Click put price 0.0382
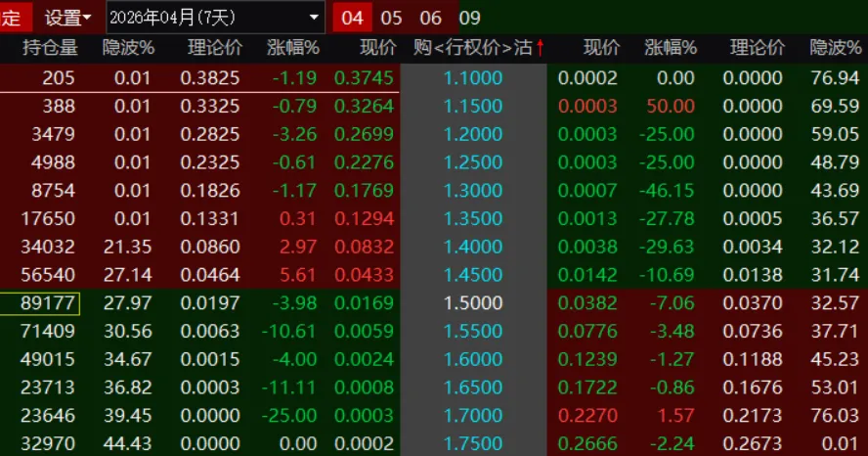 pyautogui.click(x=587, y=303)
